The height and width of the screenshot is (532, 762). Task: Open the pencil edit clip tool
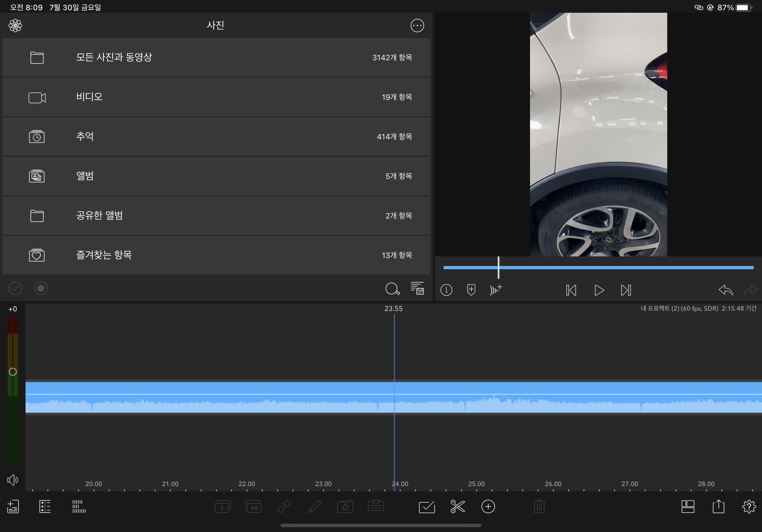click(314, 506)
